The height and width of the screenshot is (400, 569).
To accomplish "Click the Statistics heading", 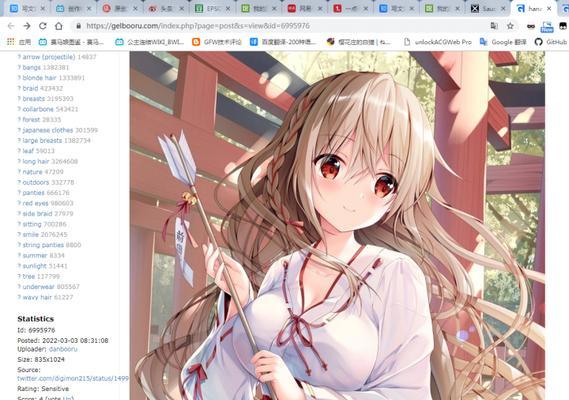I will point(36,319).
